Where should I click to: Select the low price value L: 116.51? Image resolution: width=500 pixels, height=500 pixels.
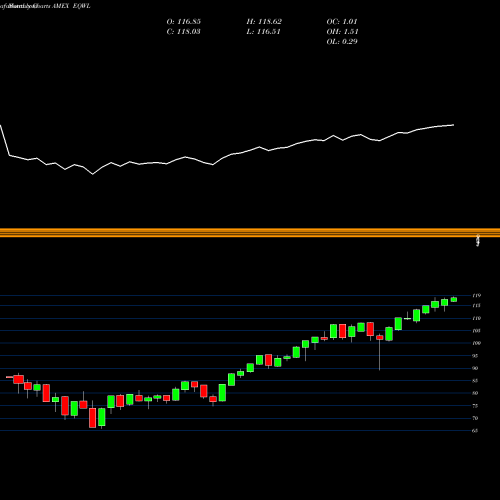pos(263,32)
